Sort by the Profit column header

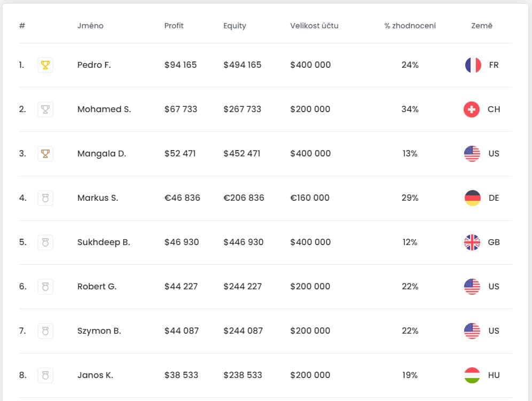[174, 26]
